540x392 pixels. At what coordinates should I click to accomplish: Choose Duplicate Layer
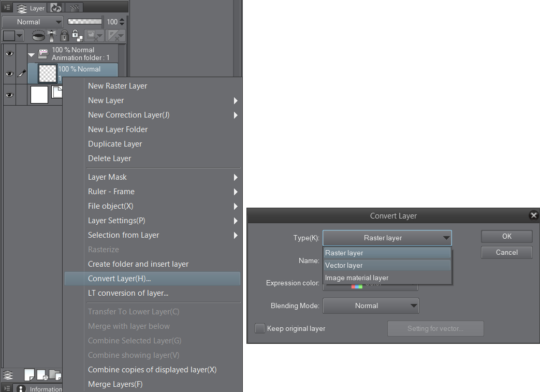point(152,143)
